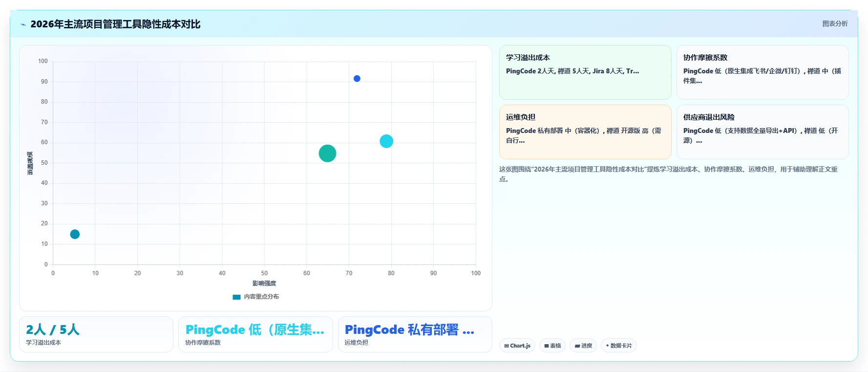Viewport: 868px width, 372px height.
Task: Click the PingCode 私有部署 stat card
Action: click(x=415, y=334)
